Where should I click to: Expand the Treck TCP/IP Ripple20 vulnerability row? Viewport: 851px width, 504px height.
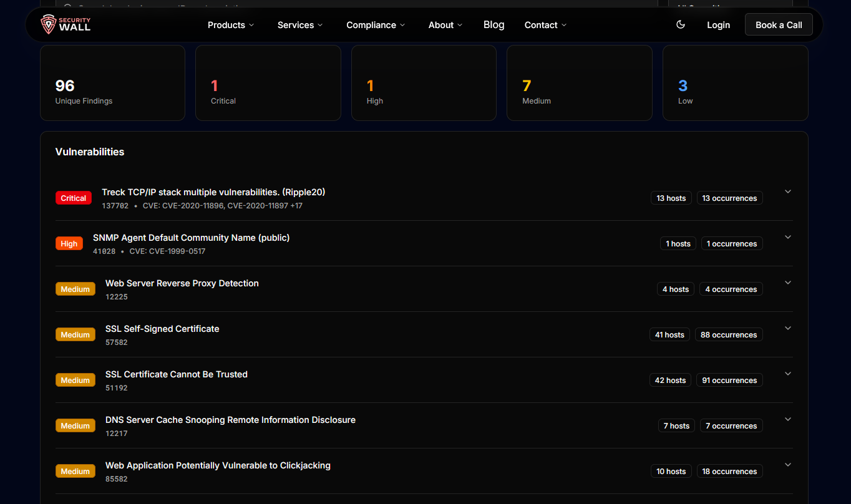pyautogui.click(x=787, y=191)
